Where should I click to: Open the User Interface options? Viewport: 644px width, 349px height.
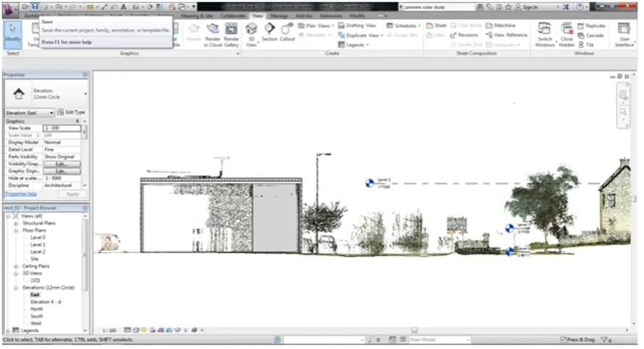click(x=624, y=35)
